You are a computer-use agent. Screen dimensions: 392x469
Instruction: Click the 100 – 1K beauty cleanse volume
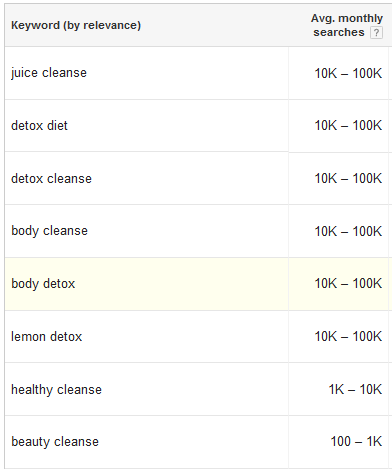[356, 442]
